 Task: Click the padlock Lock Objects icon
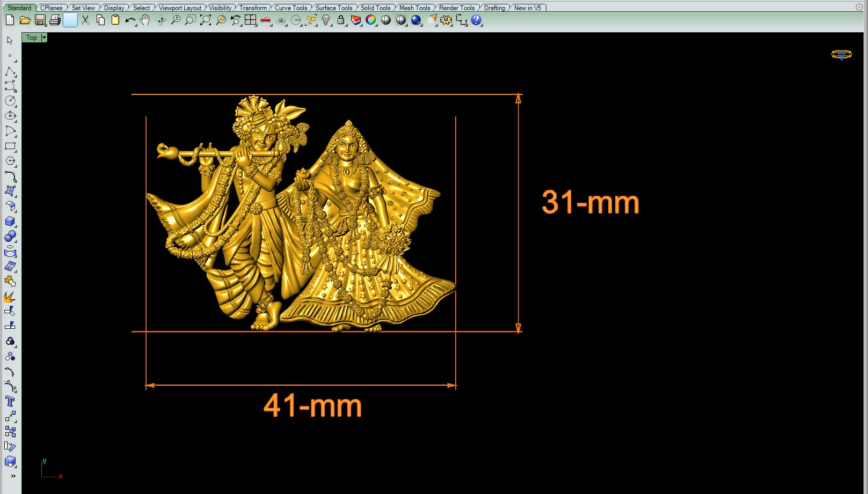click(x=341, y=20)
